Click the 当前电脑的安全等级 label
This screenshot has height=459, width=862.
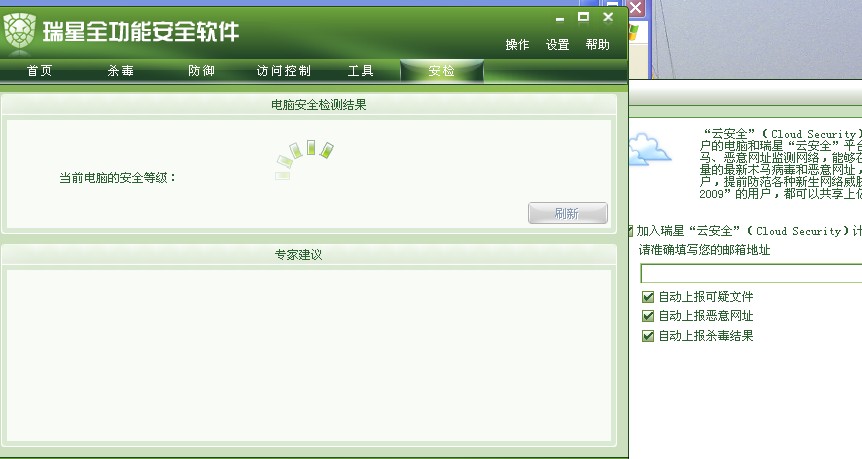pos(117,178)
